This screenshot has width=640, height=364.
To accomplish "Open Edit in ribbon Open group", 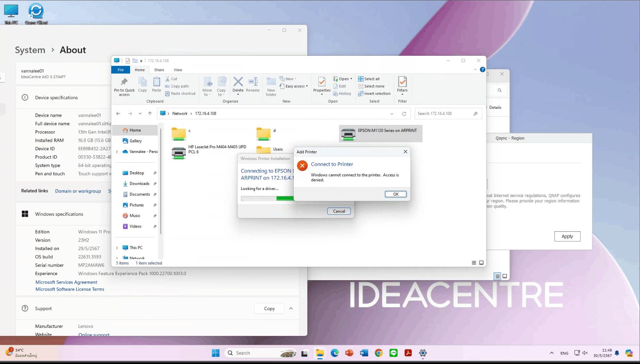I will click(340, 86).
